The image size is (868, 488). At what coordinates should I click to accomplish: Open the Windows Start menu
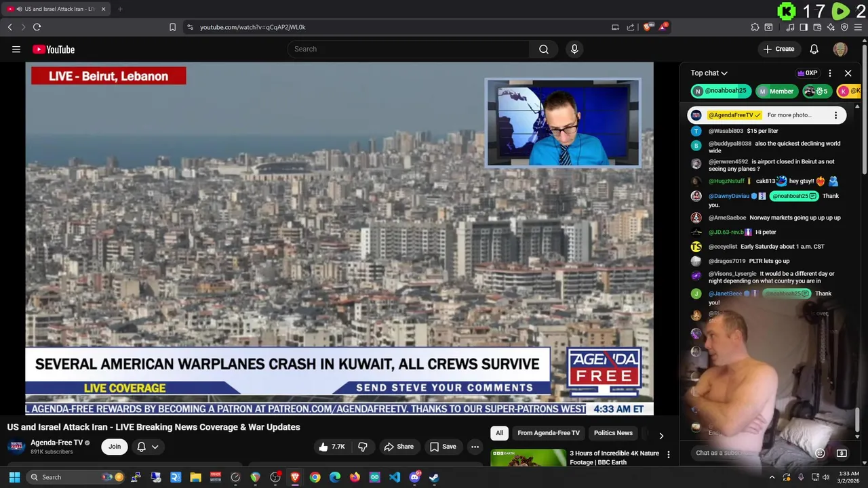tap(14, 477)
